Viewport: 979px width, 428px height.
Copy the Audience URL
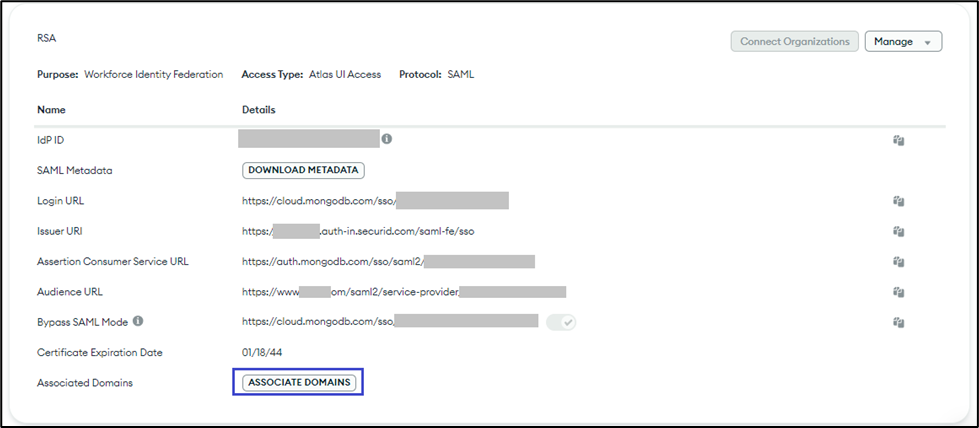pos(898,292)
